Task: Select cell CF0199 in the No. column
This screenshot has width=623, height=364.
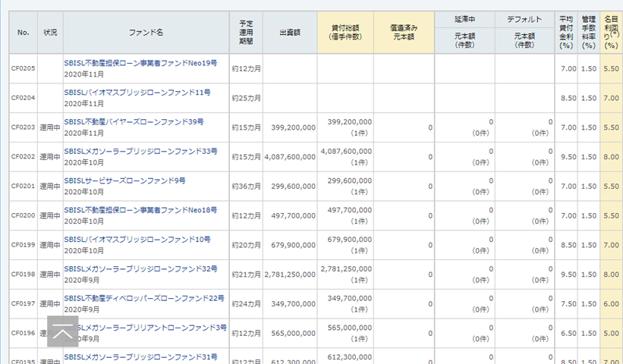Action: 24,244
